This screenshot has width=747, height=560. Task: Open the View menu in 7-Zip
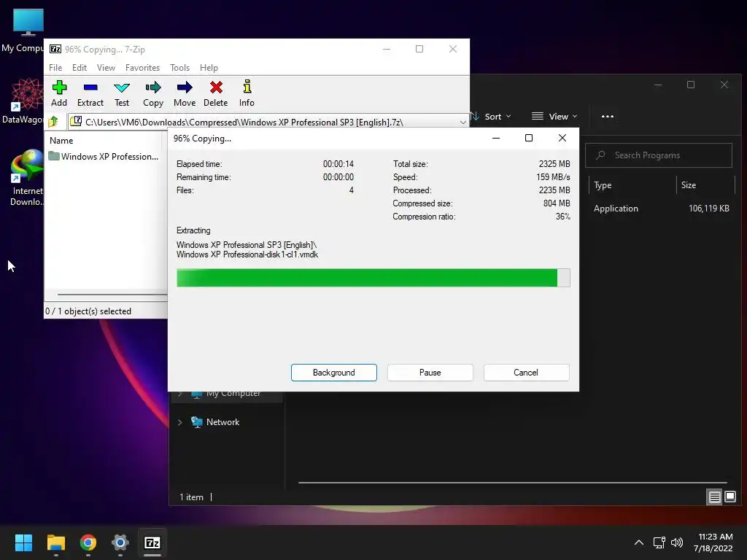point(106,68)
